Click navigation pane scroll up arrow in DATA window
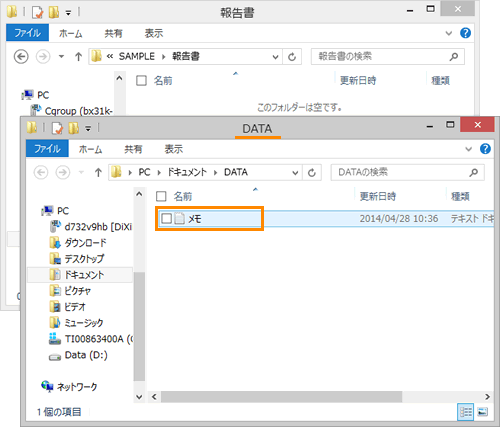The width and height of the screenshot is (500, 427). 139,194
